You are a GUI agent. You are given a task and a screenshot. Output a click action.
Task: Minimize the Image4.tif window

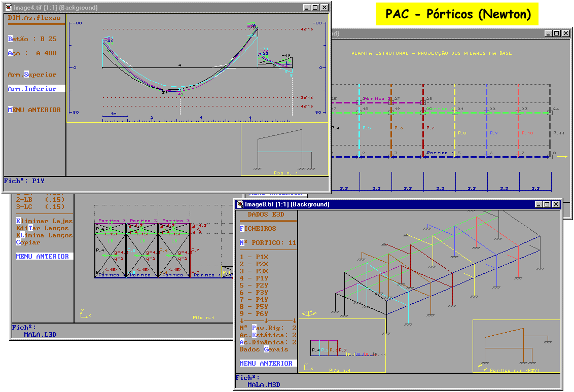pos(306,8)
